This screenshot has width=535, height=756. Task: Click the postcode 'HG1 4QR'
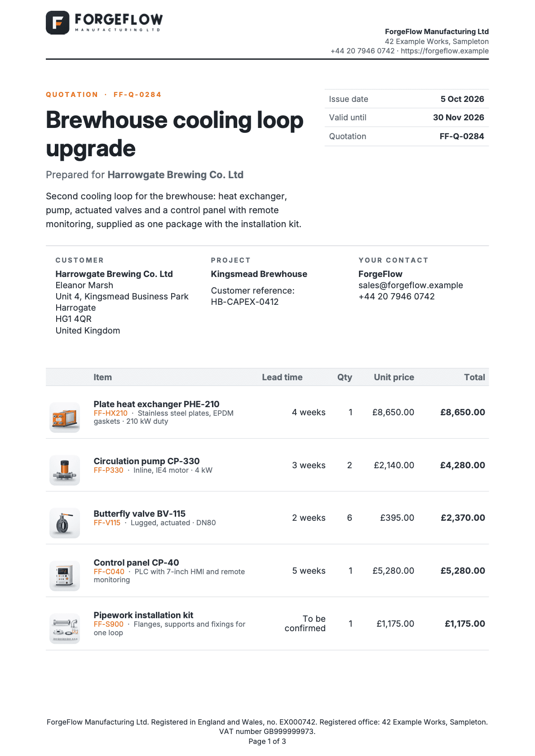pyautogui.click(x=73, y=319)
